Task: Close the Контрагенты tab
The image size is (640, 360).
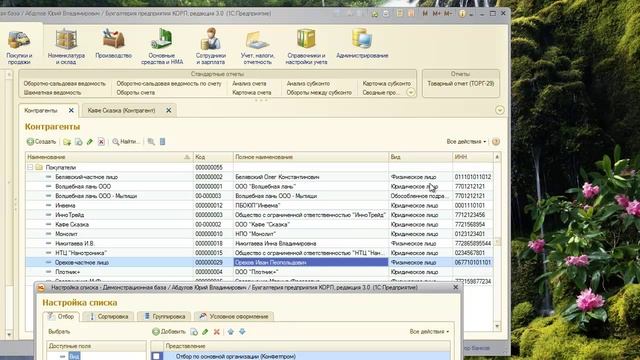Action: 71,111
